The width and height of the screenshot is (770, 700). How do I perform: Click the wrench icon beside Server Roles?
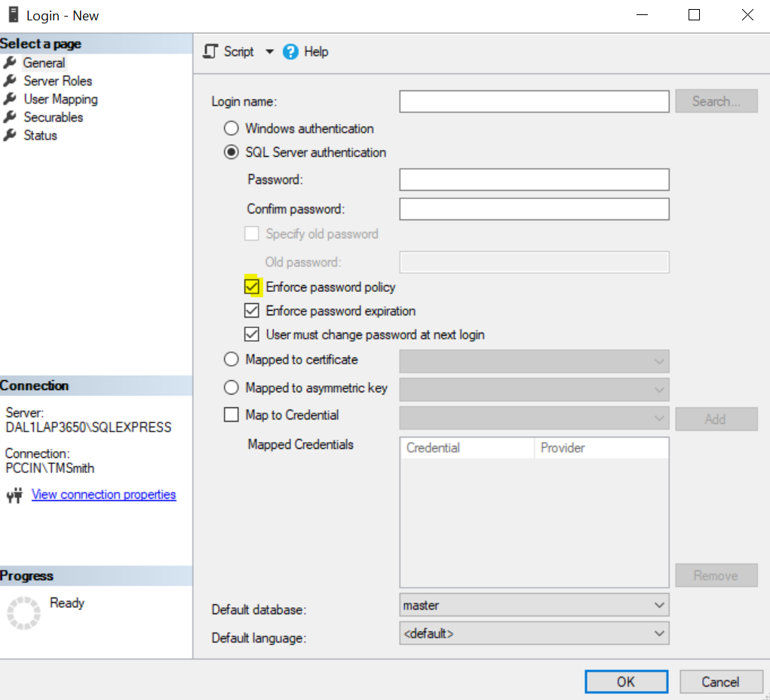tap(10, 81)
